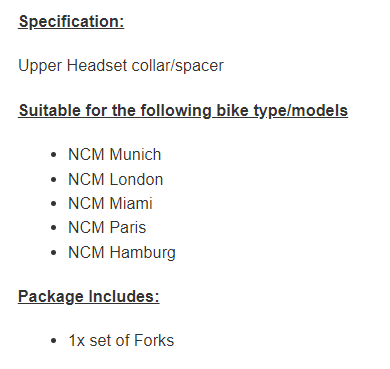Click the NCM Miami list item
The height and width of the screenshot is (369, 390).
pos(110,203)
